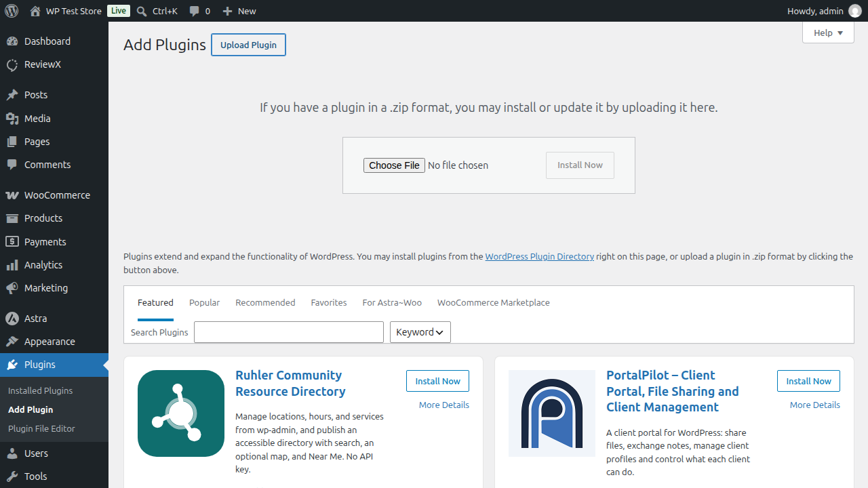Open the WooCommerce Marketplace tab

494,303
